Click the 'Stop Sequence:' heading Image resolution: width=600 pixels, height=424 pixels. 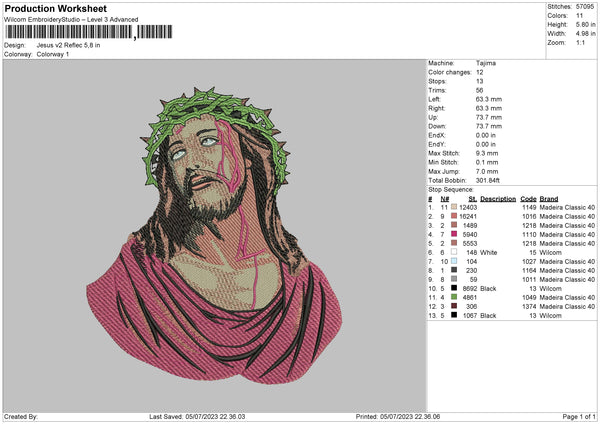451,189
